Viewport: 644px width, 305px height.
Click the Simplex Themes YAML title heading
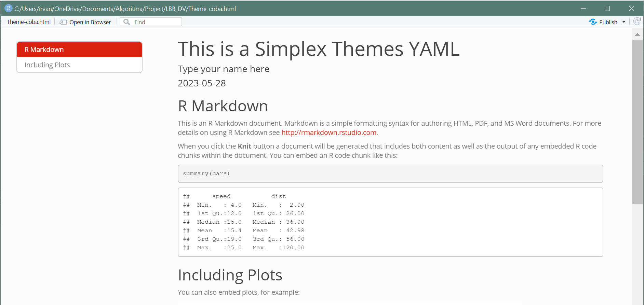pos(318,49)
